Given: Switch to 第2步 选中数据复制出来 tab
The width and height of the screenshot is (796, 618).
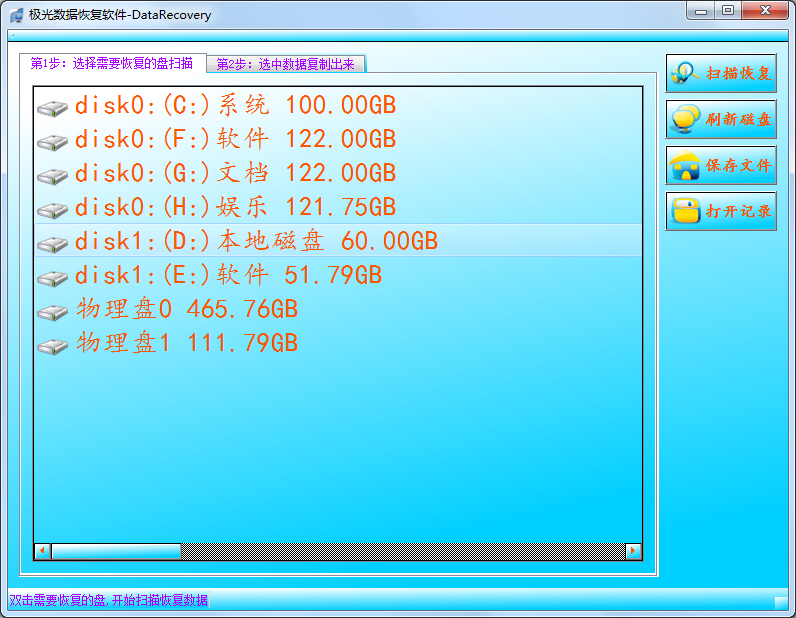Looking at the screenshot, I should coord(286,65).
